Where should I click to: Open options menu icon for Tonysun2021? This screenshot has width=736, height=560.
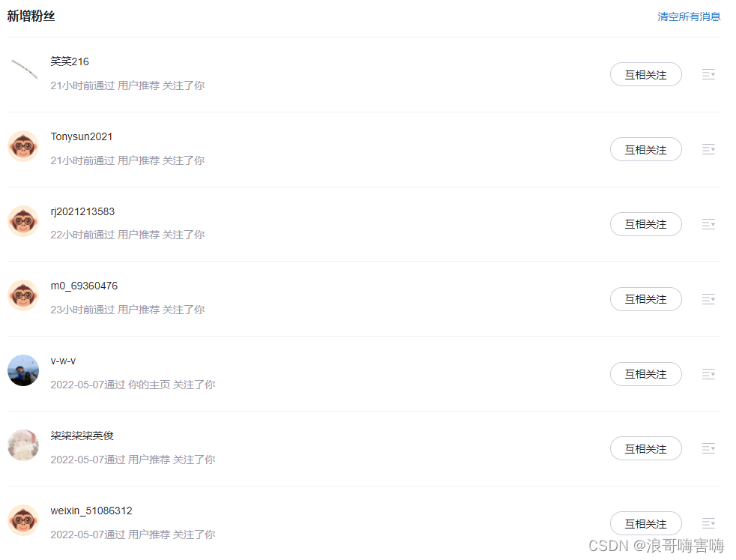click(708, 149)
